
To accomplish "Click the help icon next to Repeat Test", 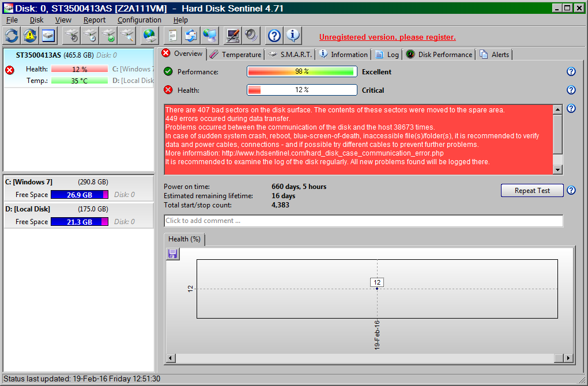I will tap(571, 190).
